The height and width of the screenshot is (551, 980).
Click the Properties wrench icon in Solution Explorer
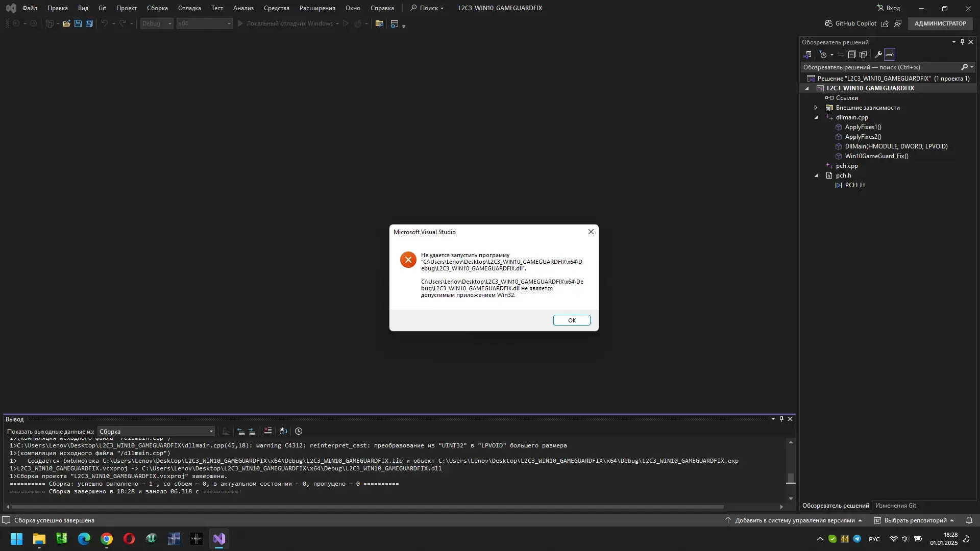pos(878,55)
